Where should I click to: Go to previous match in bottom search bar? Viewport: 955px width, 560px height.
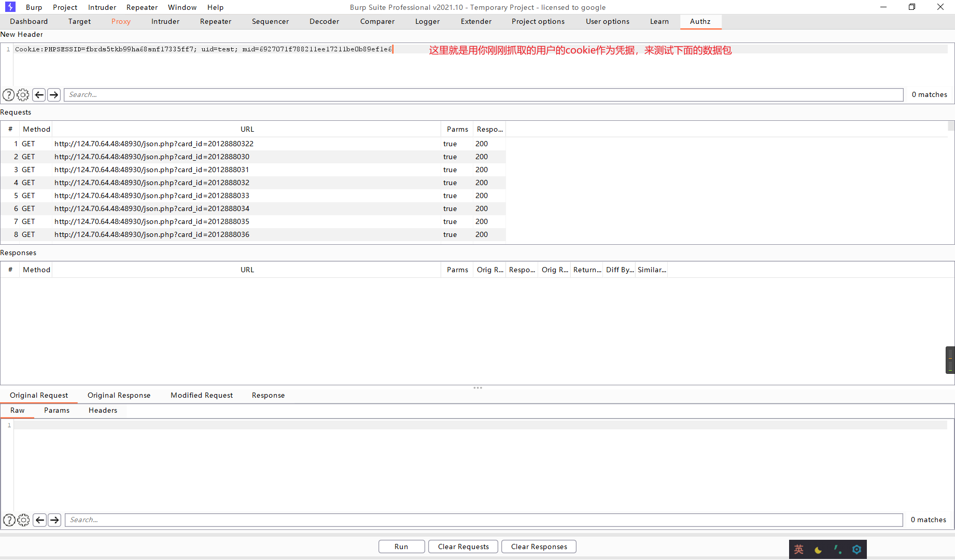40,520
